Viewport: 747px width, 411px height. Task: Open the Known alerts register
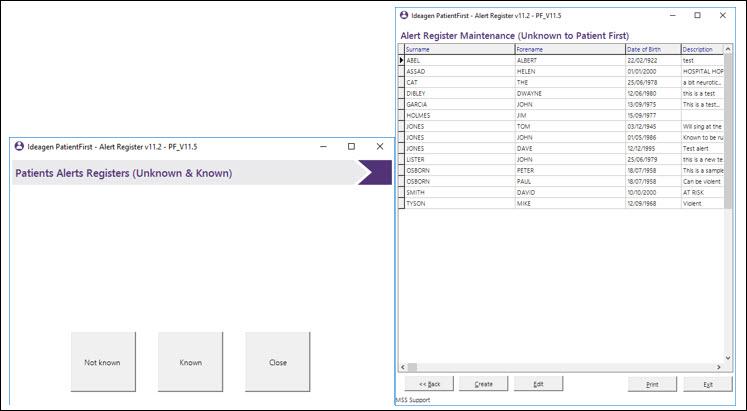[x=190, y=362]
